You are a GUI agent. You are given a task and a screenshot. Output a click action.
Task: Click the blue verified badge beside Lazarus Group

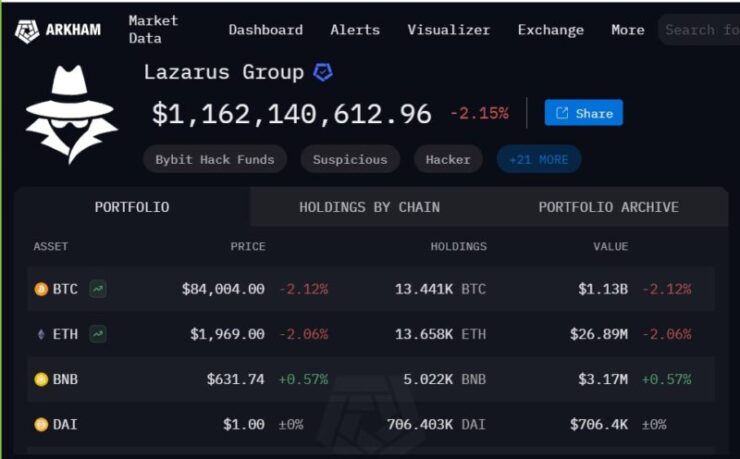tap(323, 72)
